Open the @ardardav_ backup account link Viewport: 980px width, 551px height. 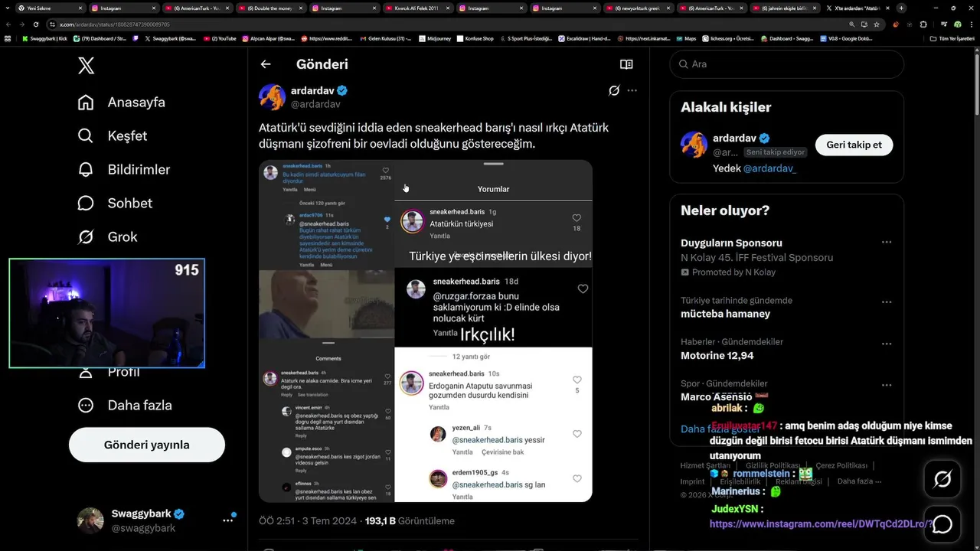tap(769, 168)
